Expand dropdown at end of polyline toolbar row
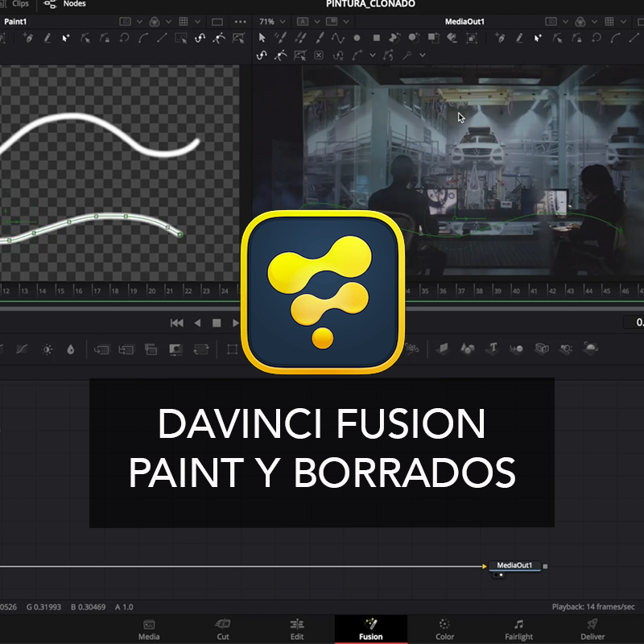 pyautogui.click(x=422, y=55)
